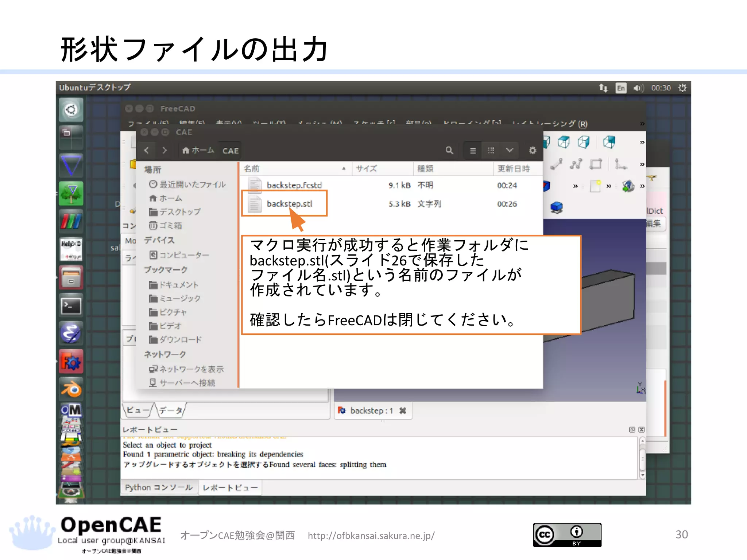This screenshot has height=560, width=747.
Task: Open the system power gear menu
Action: [682, 88]
